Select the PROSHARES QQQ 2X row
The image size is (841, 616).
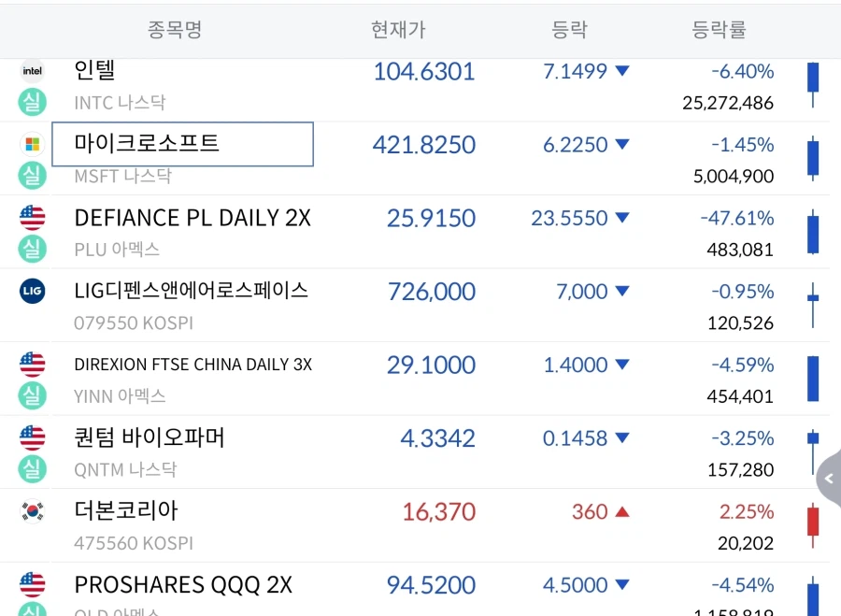[415, 589]
